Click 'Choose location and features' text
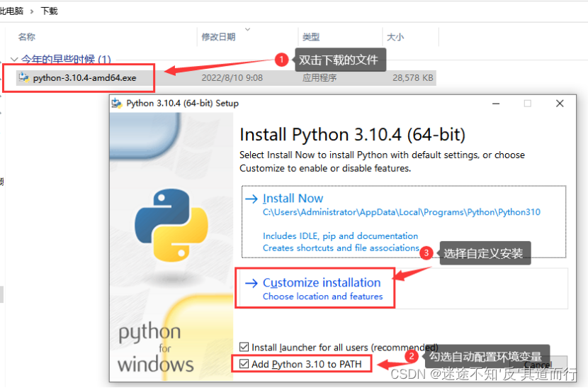This screenshot has width=588, height=388. [x=323, y=296]
